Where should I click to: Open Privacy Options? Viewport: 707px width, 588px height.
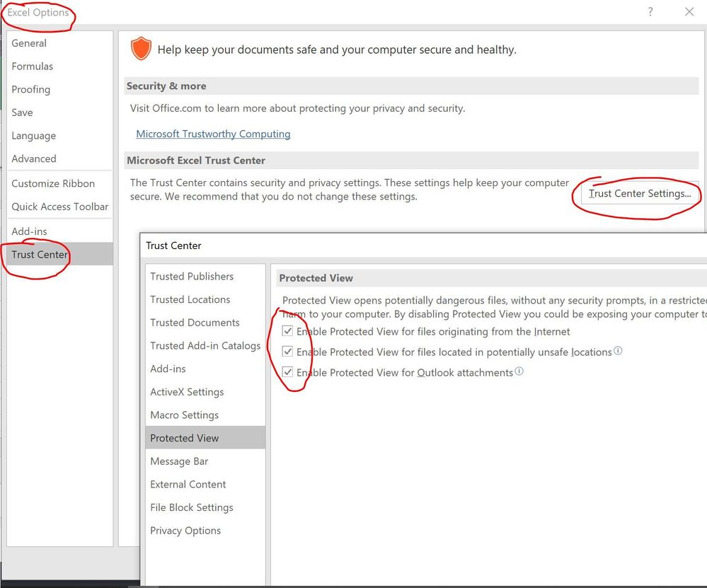pos(205,531)
